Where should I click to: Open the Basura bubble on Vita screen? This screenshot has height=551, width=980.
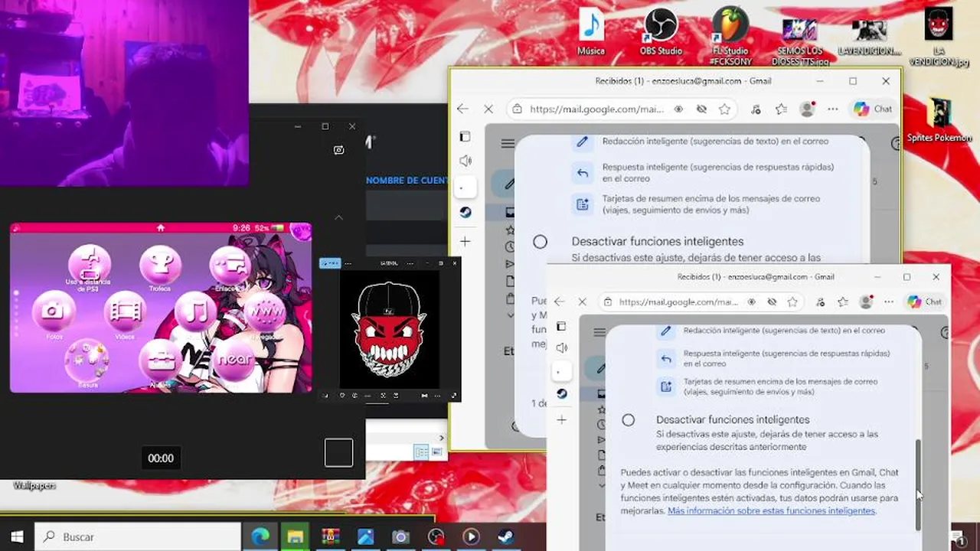pyautogui.click(x=87, y=360)
